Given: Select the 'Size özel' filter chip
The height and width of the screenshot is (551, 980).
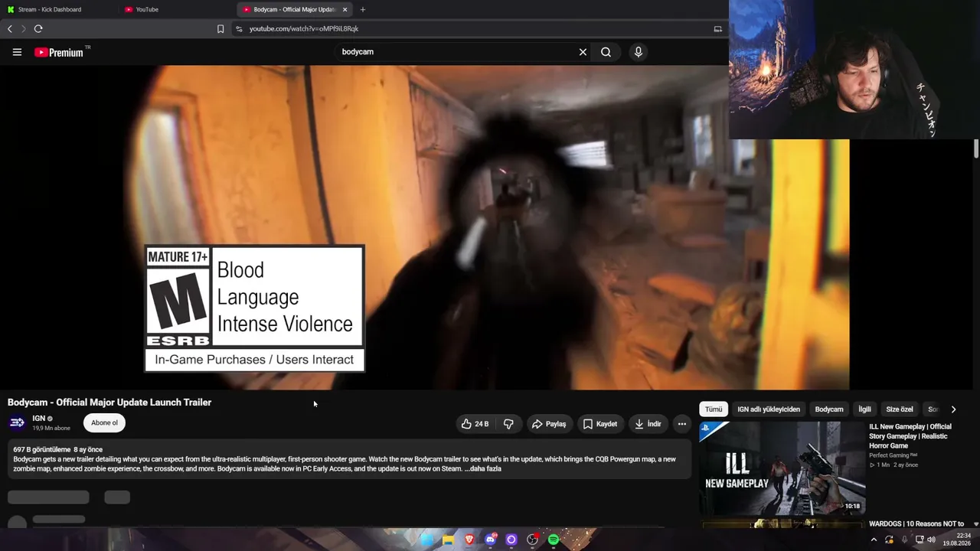Looking at the screenshot, I should pyautogui.click(x=900, y=409).
